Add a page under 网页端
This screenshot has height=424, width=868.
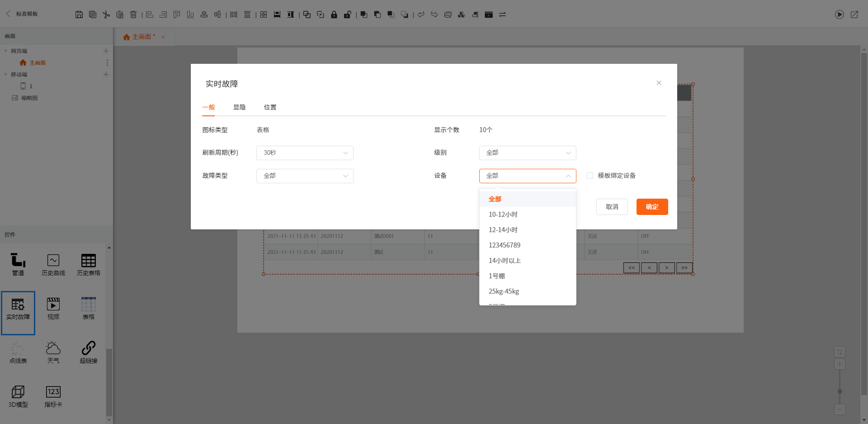pyautogui.click(x=106, y=51)
